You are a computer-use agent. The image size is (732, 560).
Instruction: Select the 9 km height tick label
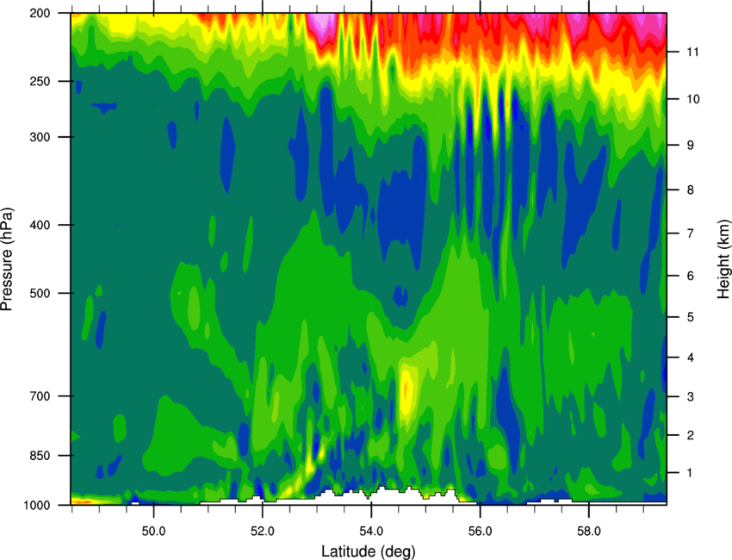click(x=690, y=146)
